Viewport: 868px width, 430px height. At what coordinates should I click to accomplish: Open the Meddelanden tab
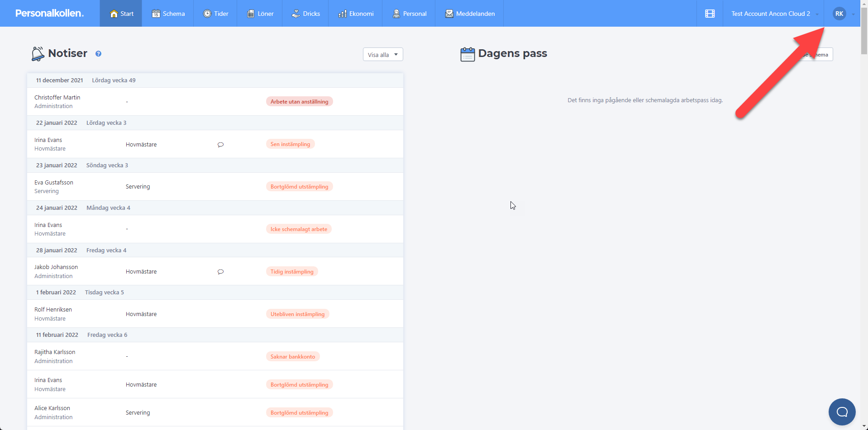point(470,14)
